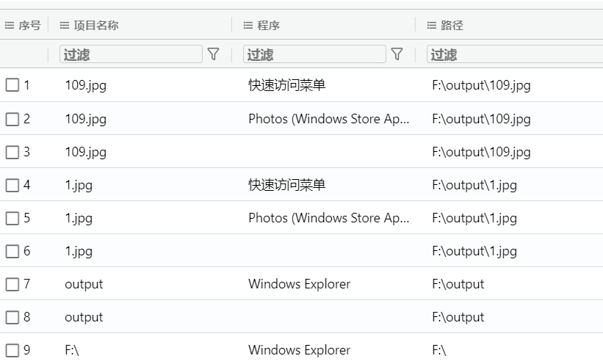Select 109.jpg name in row 1
Image resolution: width=603 pixels, height=364 pixels.
click(x=86, y=85)
